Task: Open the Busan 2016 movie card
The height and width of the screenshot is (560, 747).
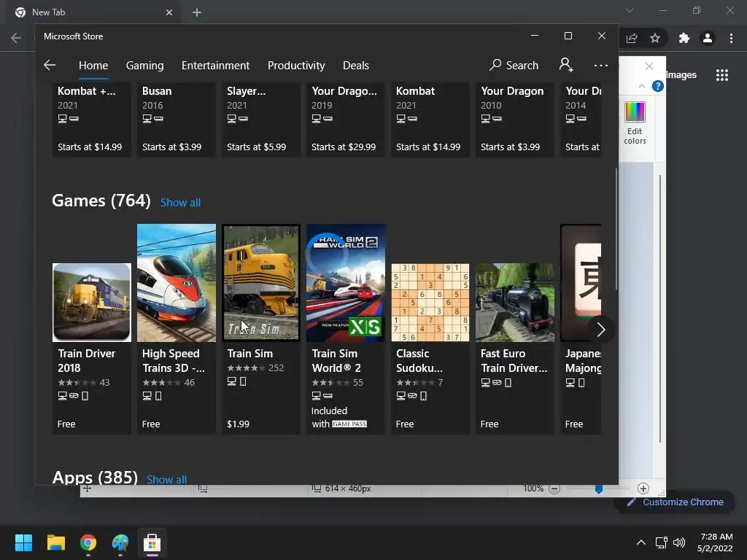Action: 177,120
